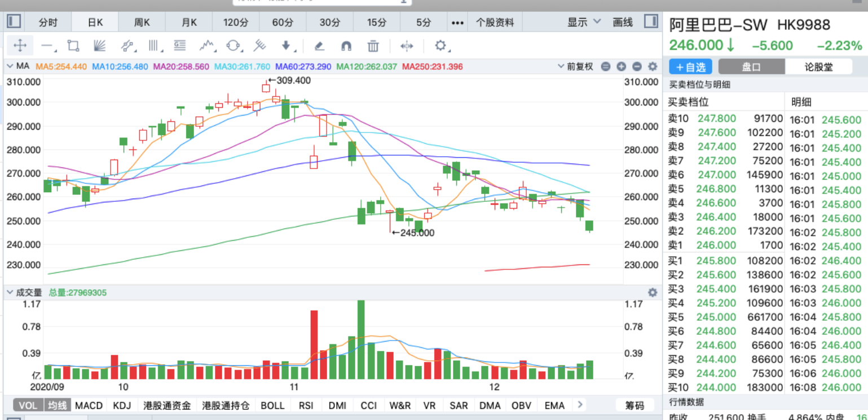The image size is (868, 420).
Task: Collapse the MA indicator chevron
Action: [x=10, y=67]
